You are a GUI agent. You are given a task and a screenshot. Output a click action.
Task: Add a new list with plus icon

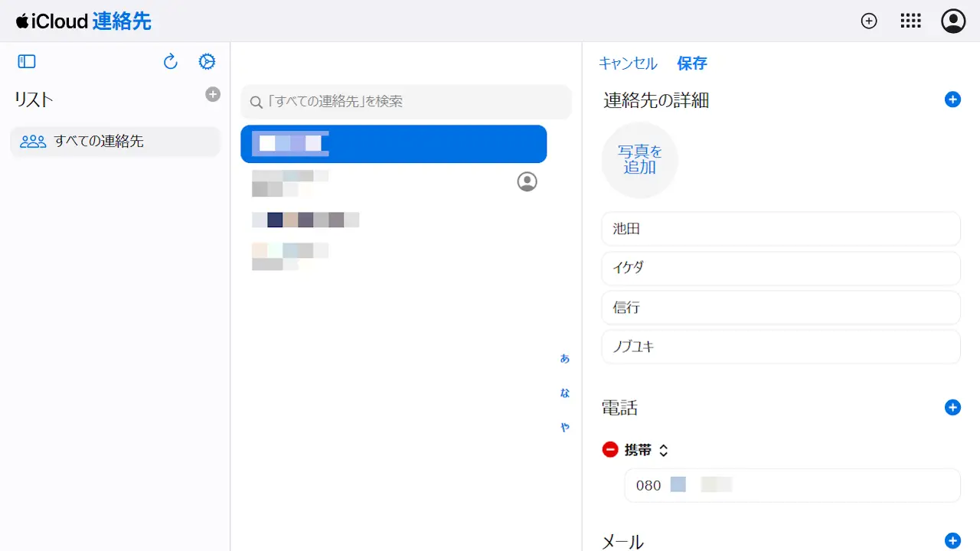(x=213, y=94)
